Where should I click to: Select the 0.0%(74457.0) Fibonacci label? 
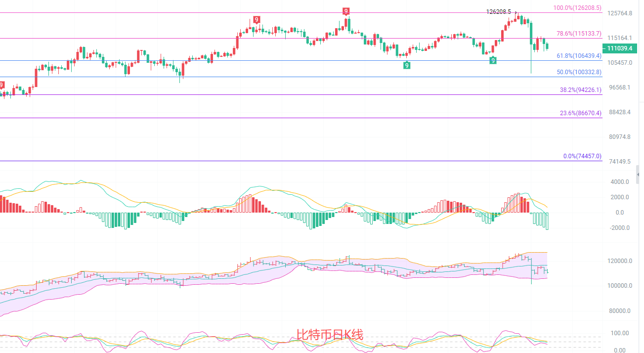(582, 156)
